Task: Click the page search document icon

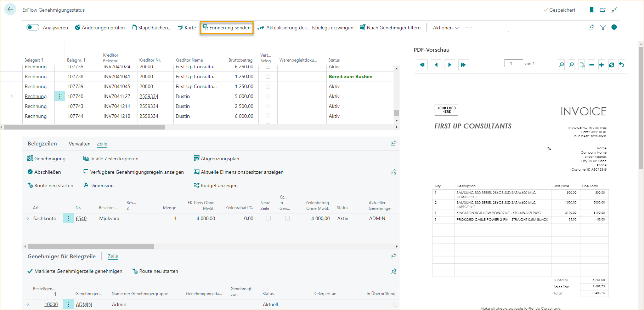Action: click(582, 65)
